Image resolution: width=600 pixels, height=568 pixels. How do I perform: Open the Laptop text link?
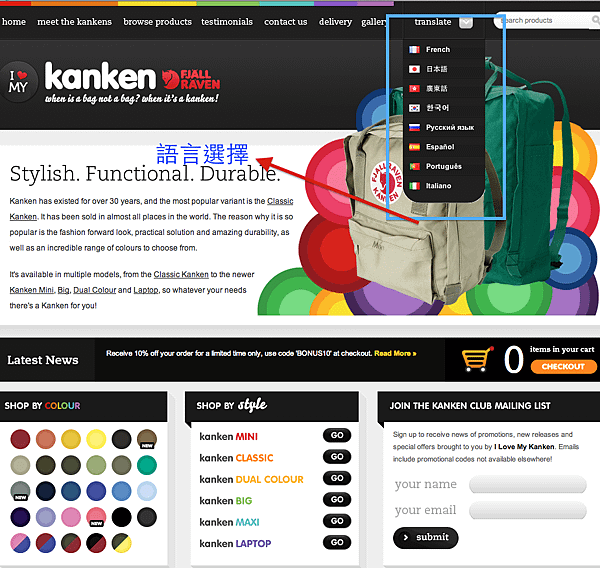click(x=146, y=290)
